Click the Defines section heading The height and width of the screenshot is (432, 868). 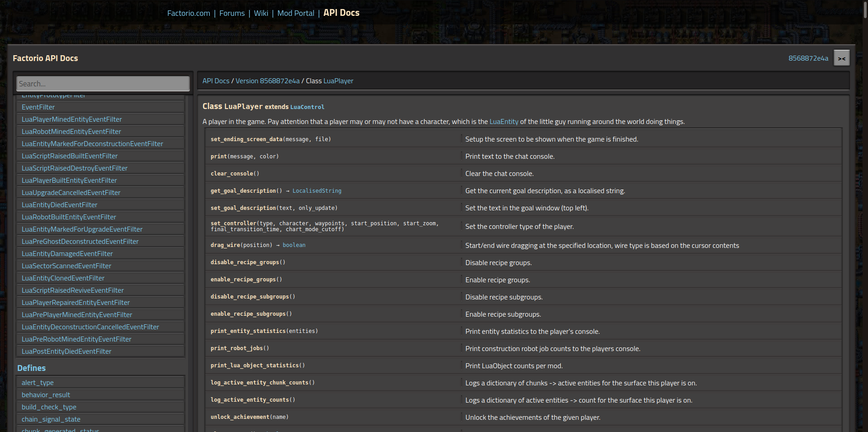[x=32, y=368]
